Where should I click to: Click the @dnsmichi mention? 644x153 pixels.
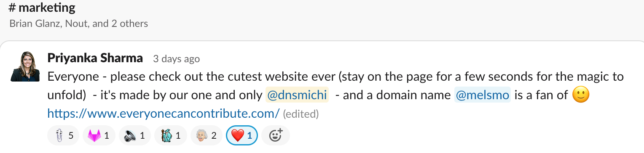coord(298,95)
